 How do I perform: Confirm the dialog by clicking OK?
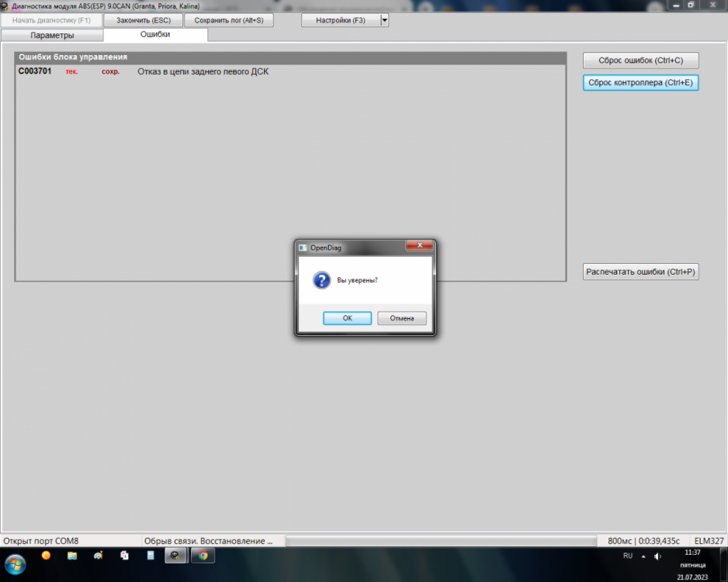coord(347,318)
